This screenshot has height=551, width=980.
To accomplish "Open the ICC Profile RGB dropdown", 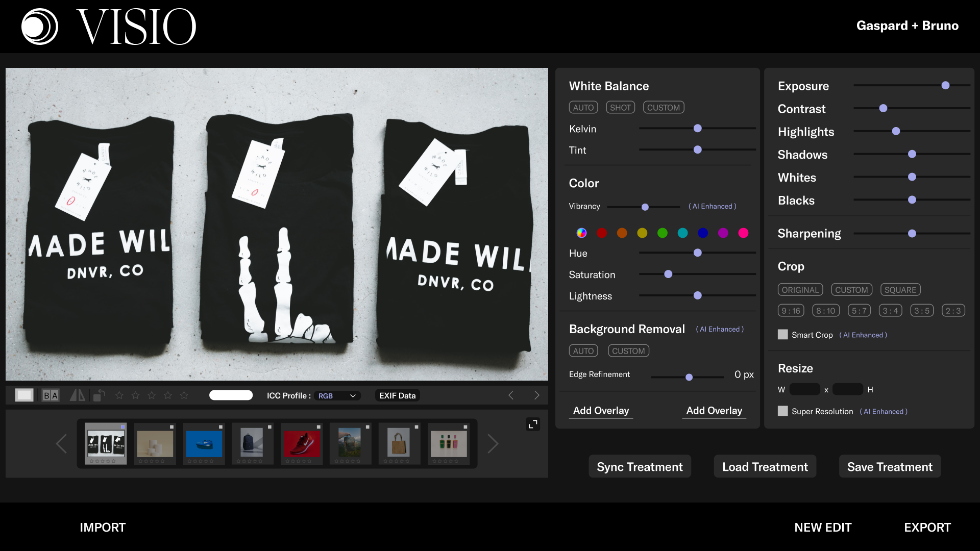I will point(337,396).
